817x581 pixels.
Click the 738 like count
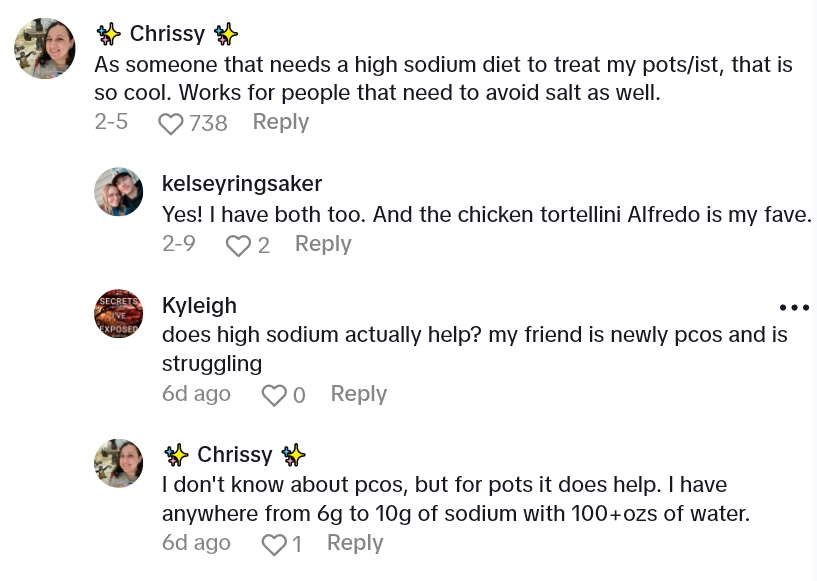pyautogui.click(x=208, y=123)
